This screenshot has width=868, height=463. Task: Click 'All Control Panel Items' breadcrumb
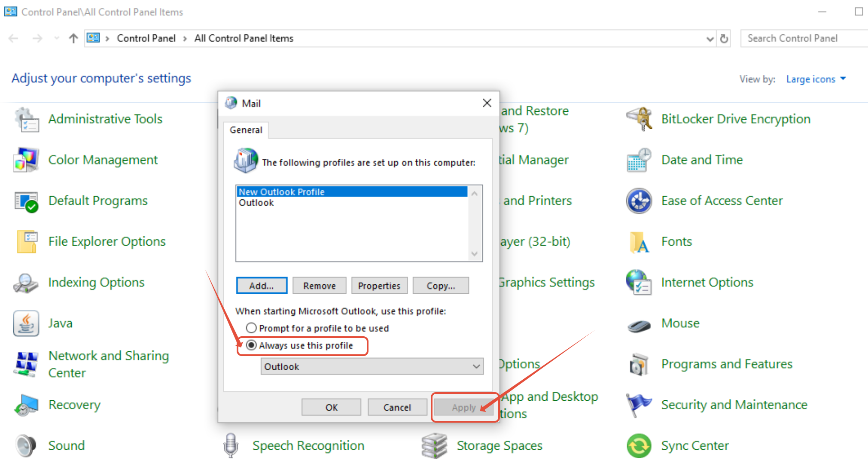coord(244,38)
